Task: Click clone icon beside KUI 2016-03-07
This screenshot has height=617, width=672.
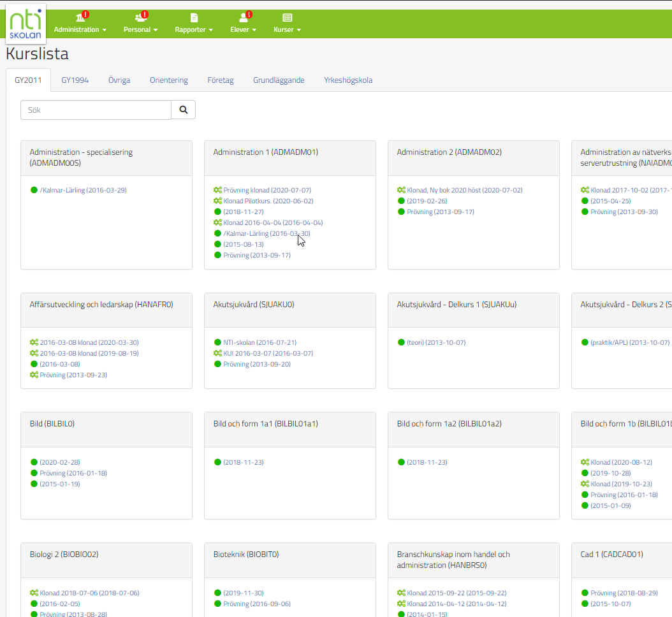Action: [x=217, y=353]
